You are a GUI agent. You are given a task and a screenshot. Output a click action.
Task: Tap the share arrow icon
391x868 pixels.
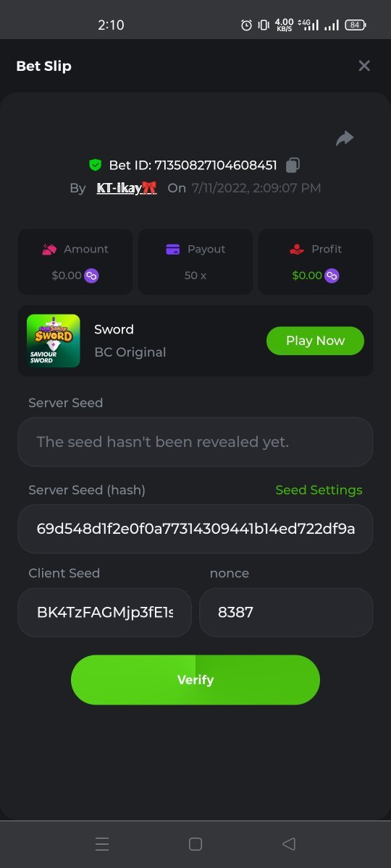tap(345, 138)
